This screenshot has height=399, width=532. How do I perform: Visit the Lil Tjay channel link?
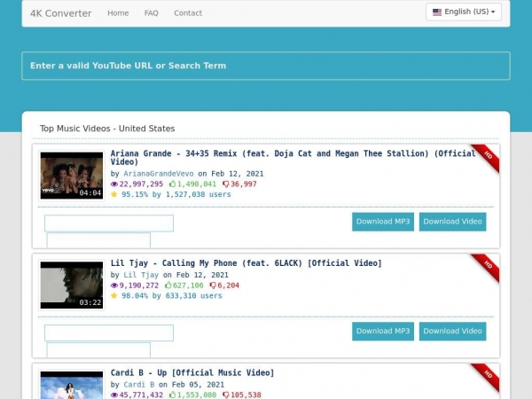point(141,275)
